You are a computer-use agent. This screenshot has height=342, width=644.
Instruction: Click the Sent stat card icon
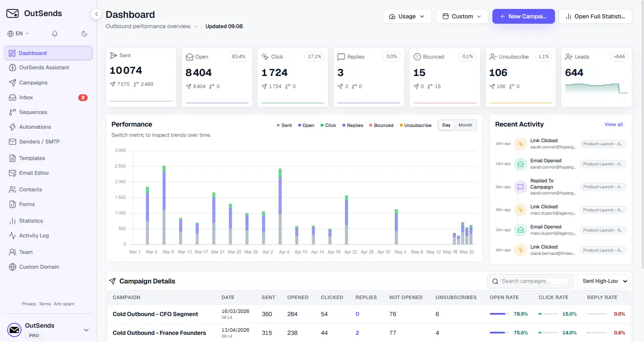pos(114,55)
